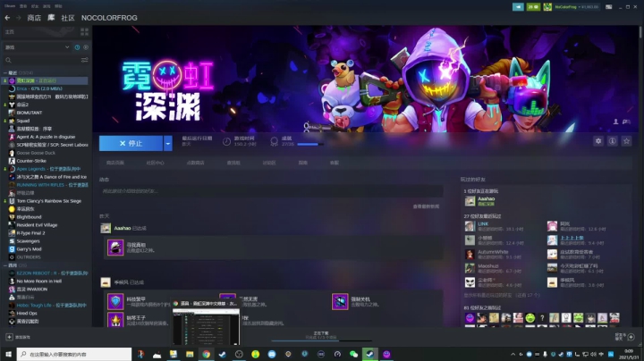Open Windows Start menu
The width and height of the screenshot is (644, 361).
(x=8, y=354)
